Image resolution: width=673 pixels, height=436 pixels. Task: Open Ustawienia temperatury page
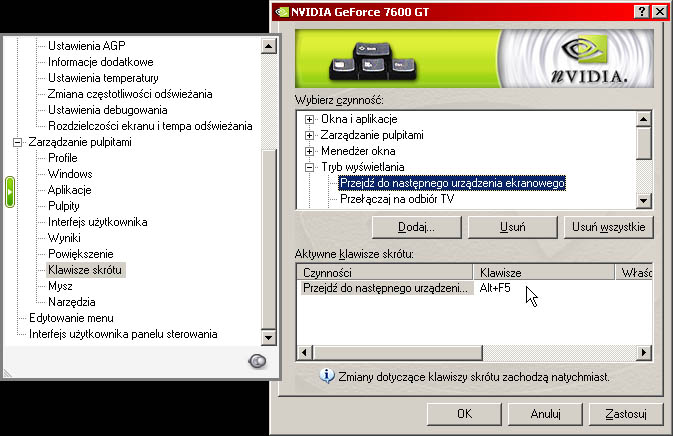[103, 78]
